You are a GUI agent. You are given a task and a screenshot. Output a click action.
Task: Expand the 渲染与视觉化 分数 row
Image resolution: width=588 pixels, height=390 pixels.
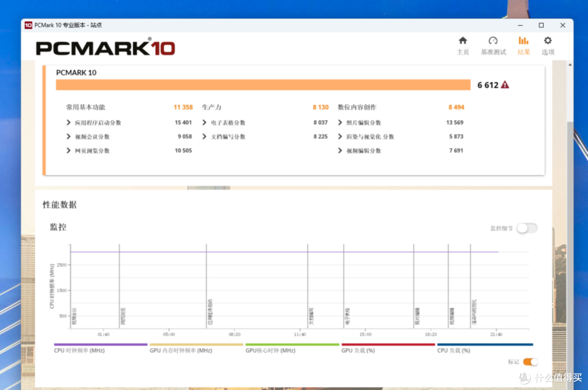tap(340, 137)
